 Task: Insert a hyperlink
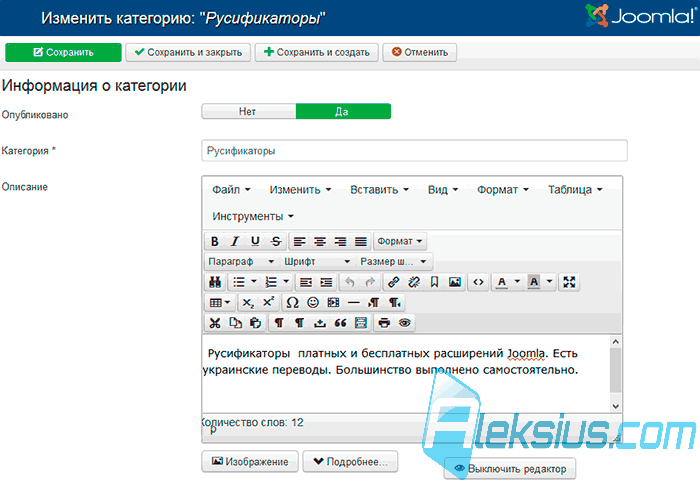(393, 282)
